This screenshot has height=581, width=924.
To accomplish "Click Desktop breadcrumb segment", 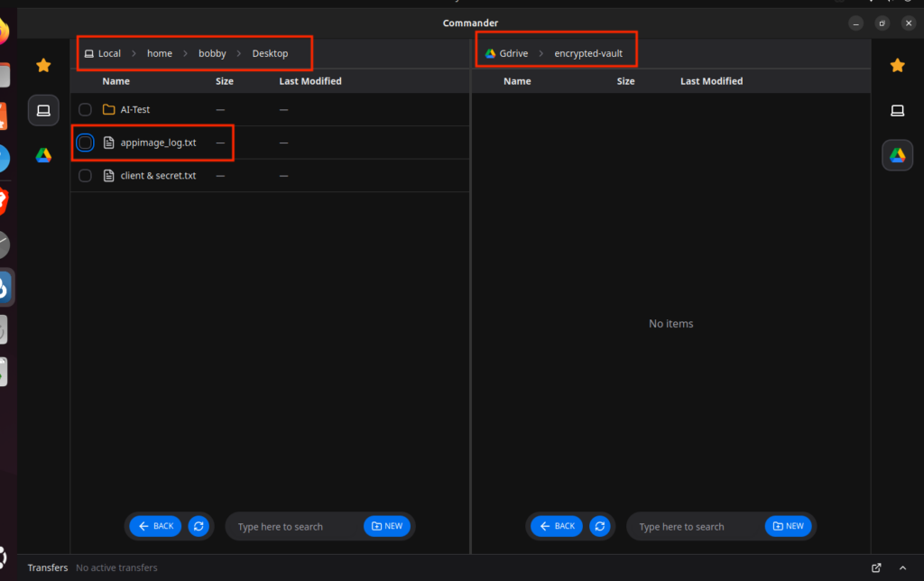I will [270, 53].
